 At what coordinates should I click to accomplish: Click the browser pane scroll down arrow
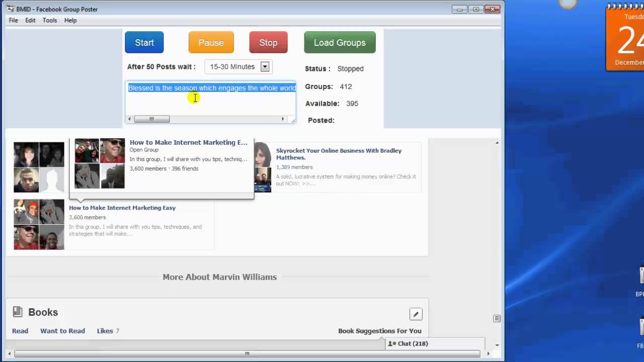click(x=497, y=345)
